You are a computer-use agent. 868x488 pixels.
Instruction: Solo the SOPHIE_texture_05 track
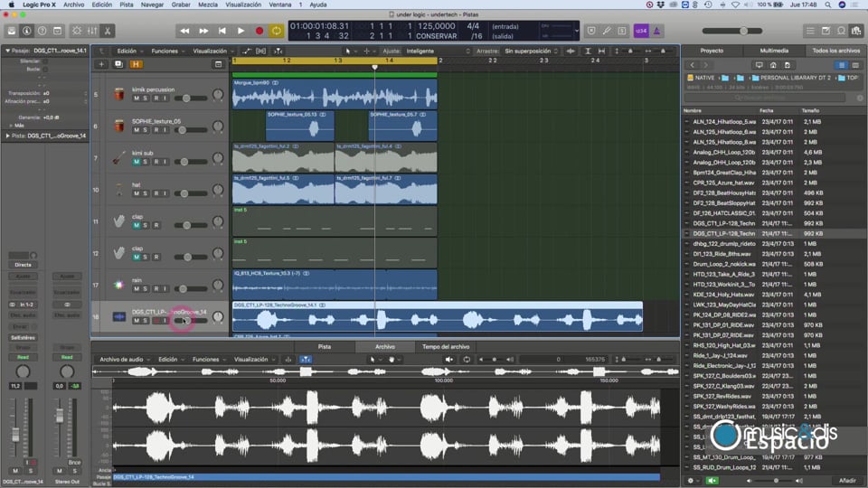pos(146,130)
